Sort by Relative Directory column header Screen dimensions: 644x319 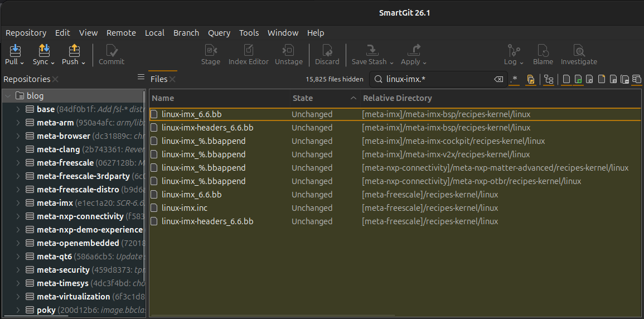click(x=501, y=98)
